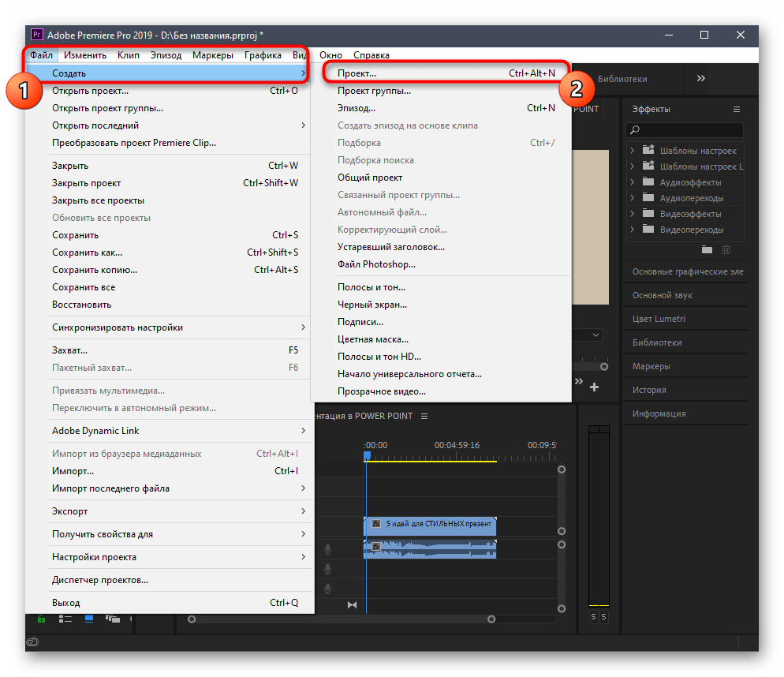Open the Изменить menu
The width and height of the screenshot is (784, 677).
pyautogui.click(x=85, y=55)
